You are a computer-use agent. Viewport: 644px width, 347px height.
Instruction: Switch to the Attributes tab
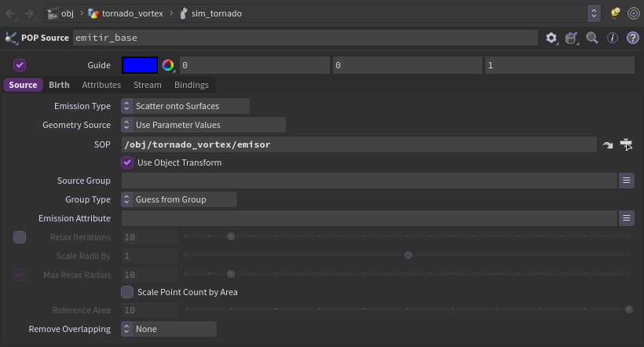(x=101, y=85)
